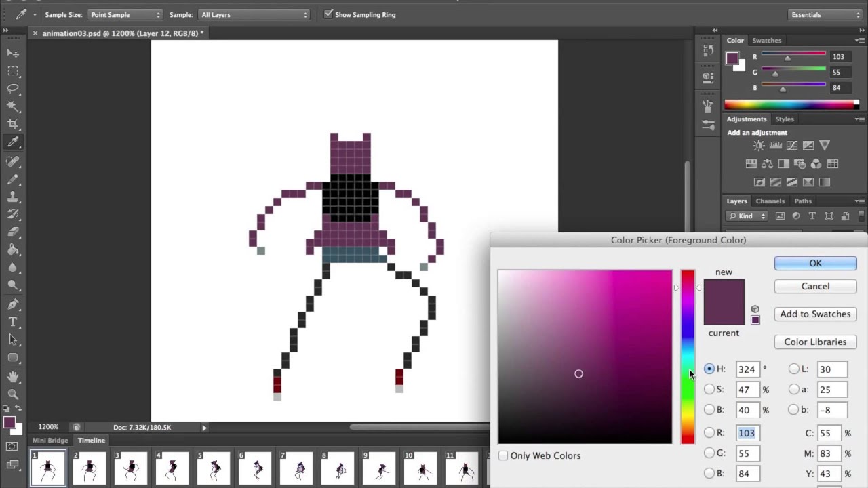Open the Sample All Layers dropdown
Image resolution: width=868 pixels, height=488 pixels.
pyautogui.click(x=254, y=14)
